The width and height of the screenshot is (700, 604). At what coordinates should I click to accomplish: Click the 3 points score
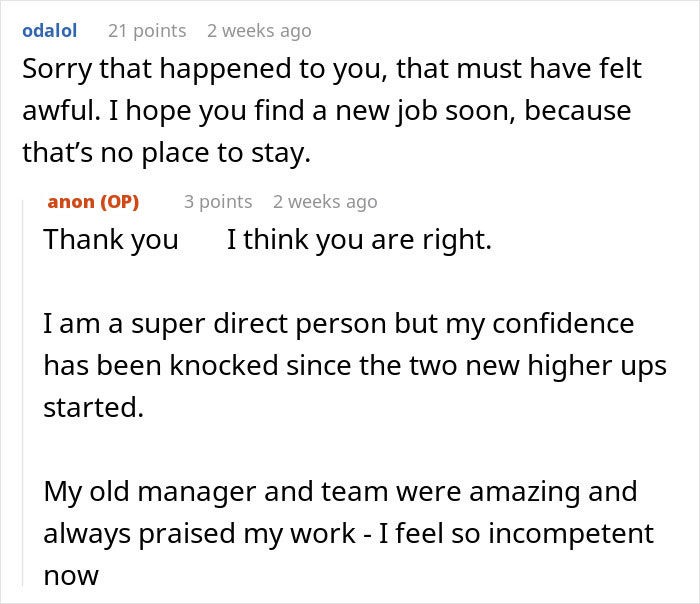coord(218,202)
